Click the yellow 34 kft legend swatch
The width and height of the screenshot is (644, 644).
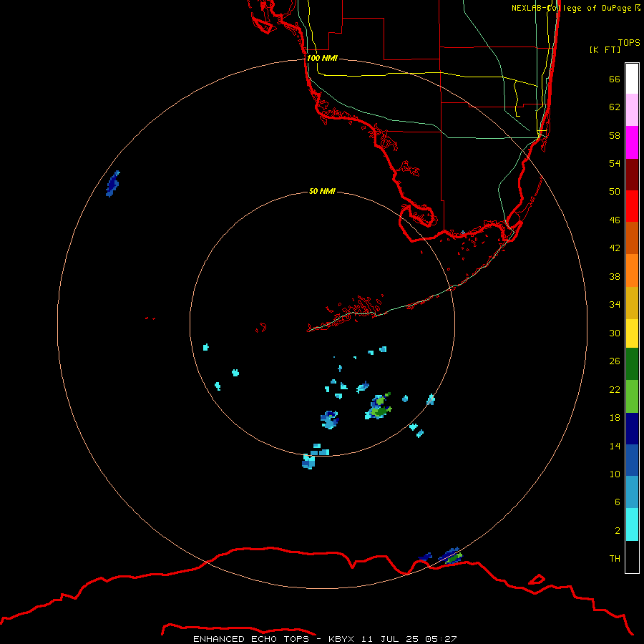(x=632, y=333)
